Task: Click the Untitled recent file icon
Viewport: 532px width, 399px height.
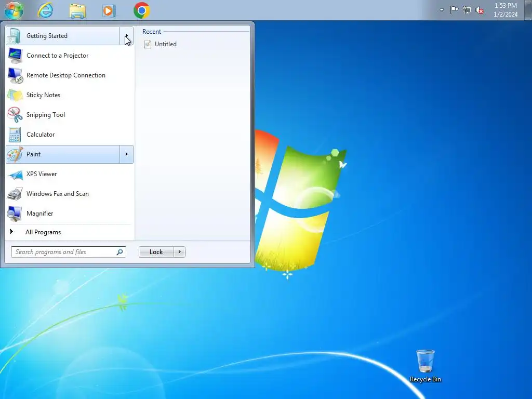Action: pos(148,44)
